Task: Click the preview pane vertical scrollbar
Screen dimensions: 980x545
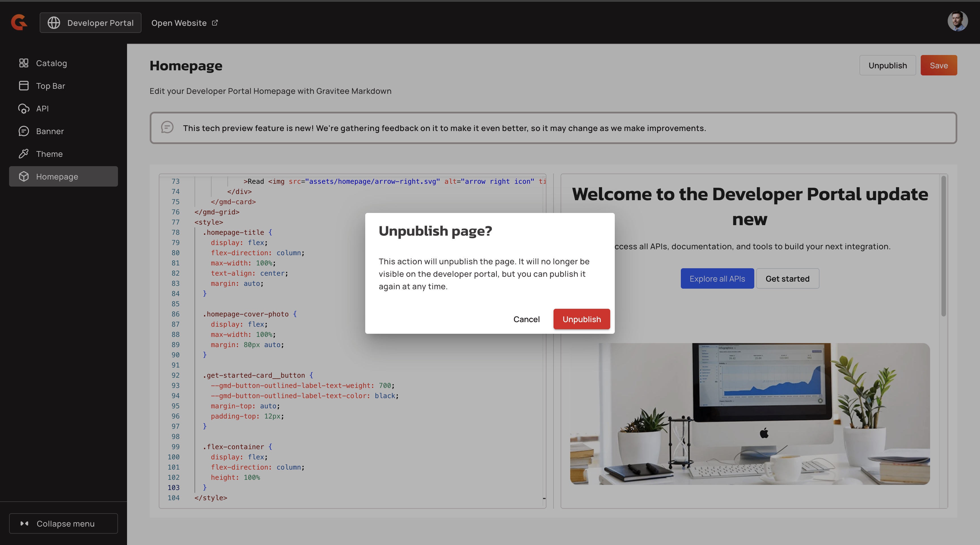Action: (943, 246)
